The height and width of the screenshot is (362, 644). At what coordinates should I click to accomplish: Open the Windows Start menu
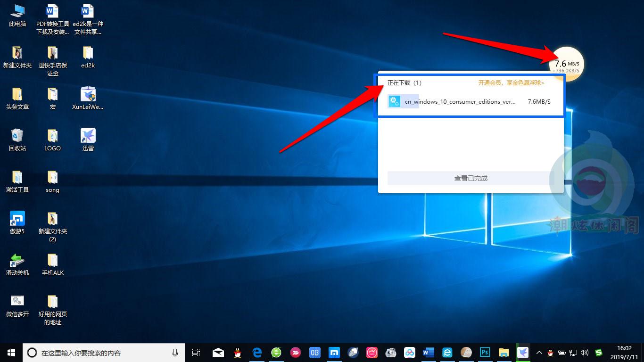tap(11, 353)
